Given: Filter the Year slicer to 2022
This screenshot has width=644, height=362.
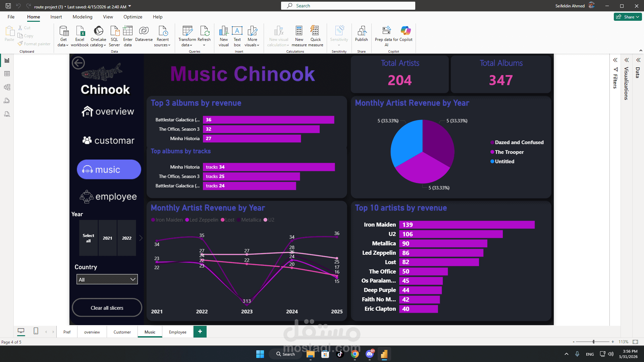Looking at the screenshot, I should 127,238.
